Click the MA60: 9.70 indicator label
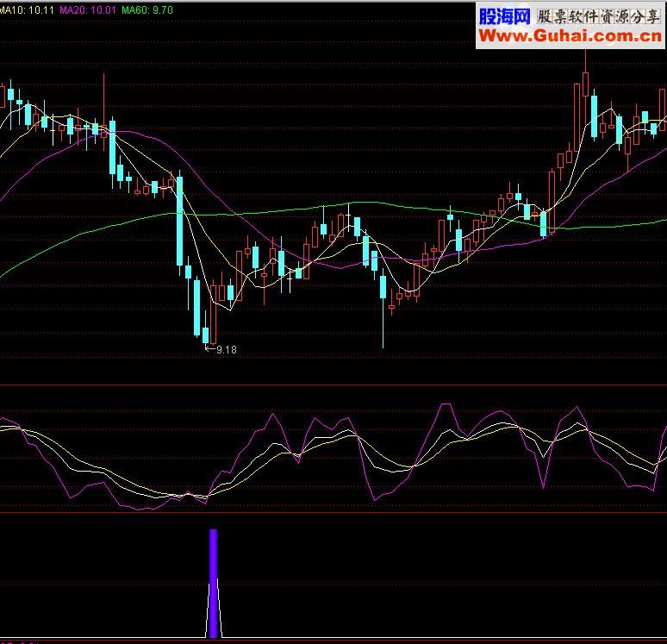This screenshot has width=667, height=644. click(x=147, y=10)
